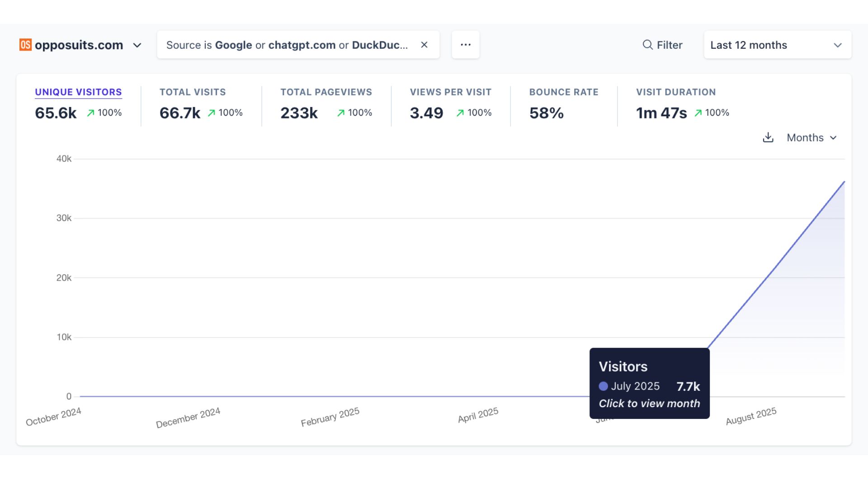This screenshot has height=488, width=868.
Task: Switch to Total Visits metric
Action: [x=193, y=92]
